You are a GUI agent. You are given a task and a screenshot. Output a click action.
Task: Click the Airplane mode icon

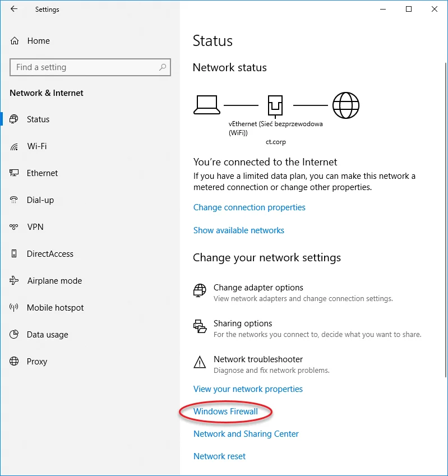(14, 281)
